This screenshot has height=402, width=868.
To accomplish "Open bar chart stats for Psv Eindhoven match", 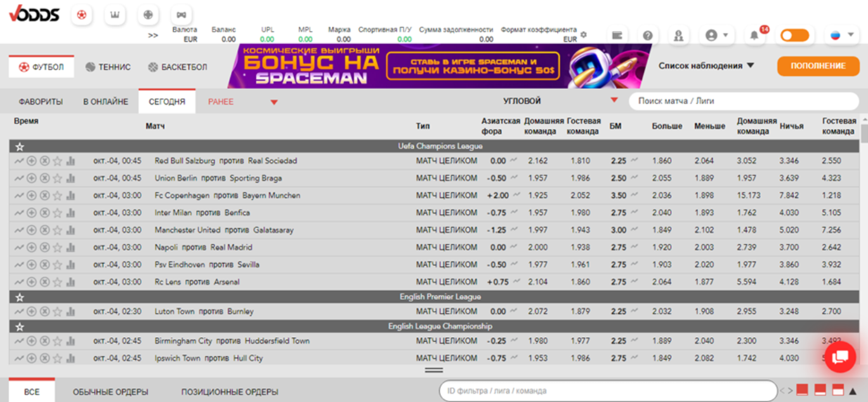I will tap(70, 265).
